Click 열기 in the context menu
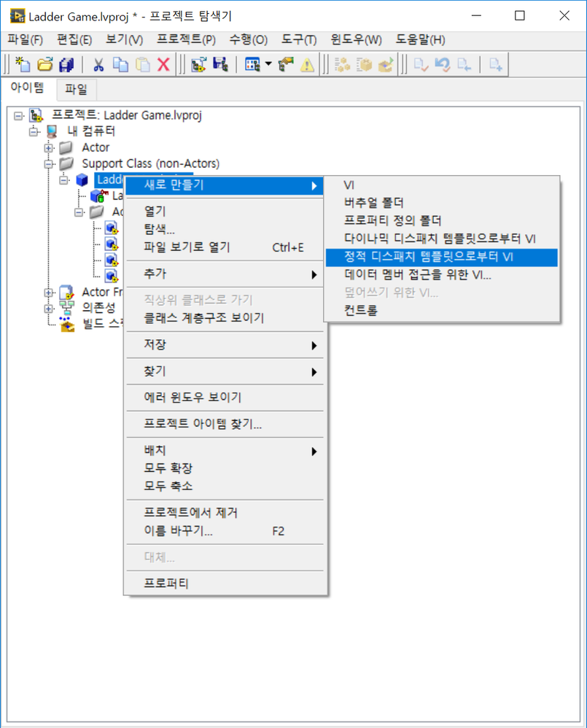587x728 pixels. point(225,212)
